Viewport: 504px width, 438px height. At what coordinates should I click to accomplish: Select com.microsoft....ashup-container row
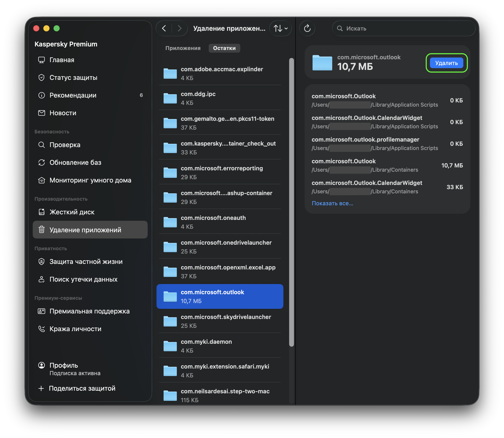tap(220, 197)
